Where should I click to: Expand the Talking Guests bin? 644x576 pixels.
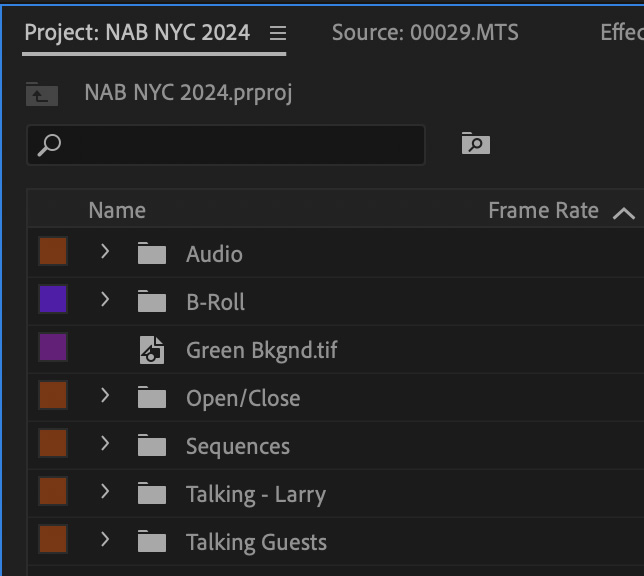click(105, 539)
